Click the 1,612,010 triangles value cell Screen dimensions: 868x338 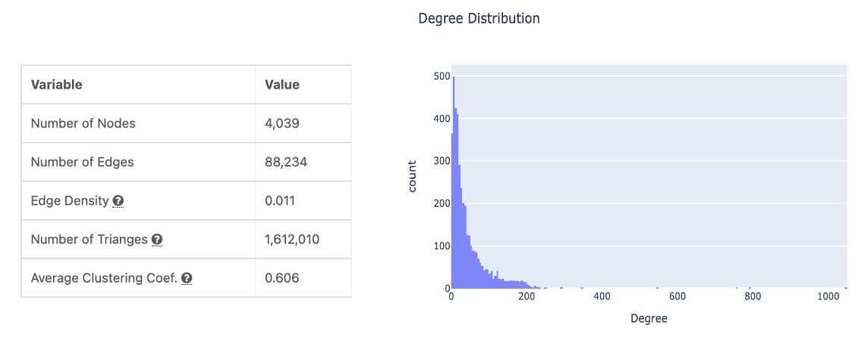[291, 239]
